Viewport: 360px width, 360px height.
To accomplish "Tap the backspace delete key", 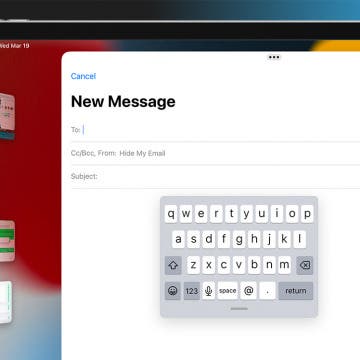I will (x=305, y=265).
